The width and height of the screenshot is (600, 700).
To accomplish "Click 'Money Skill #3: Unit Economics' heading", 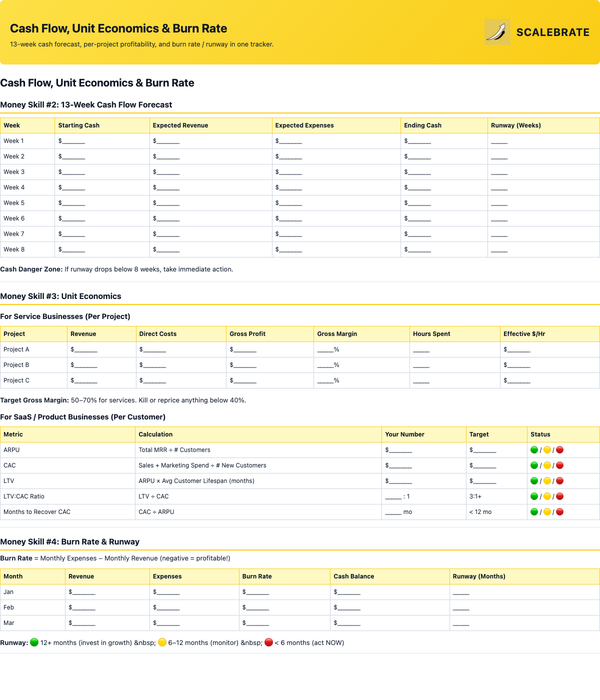I will pyautogui.click(x=60, y=296).
